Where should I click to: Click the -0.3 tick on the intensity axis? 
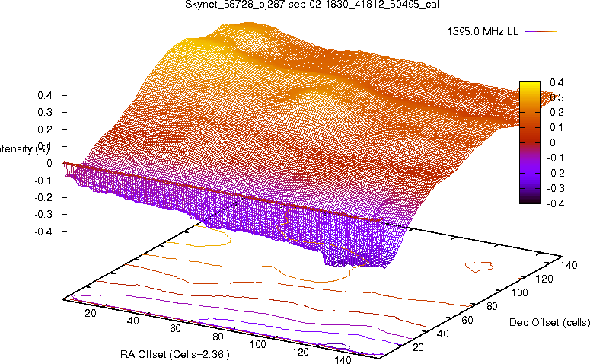pyautogui.click(x=43, y=214)
